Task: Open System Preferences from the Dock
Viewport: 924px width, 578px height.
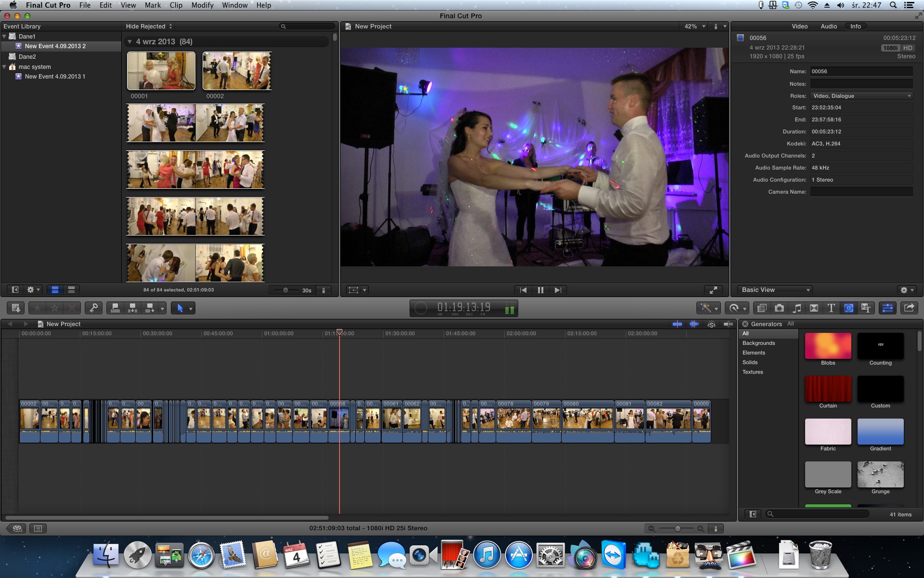Action: 550,556
